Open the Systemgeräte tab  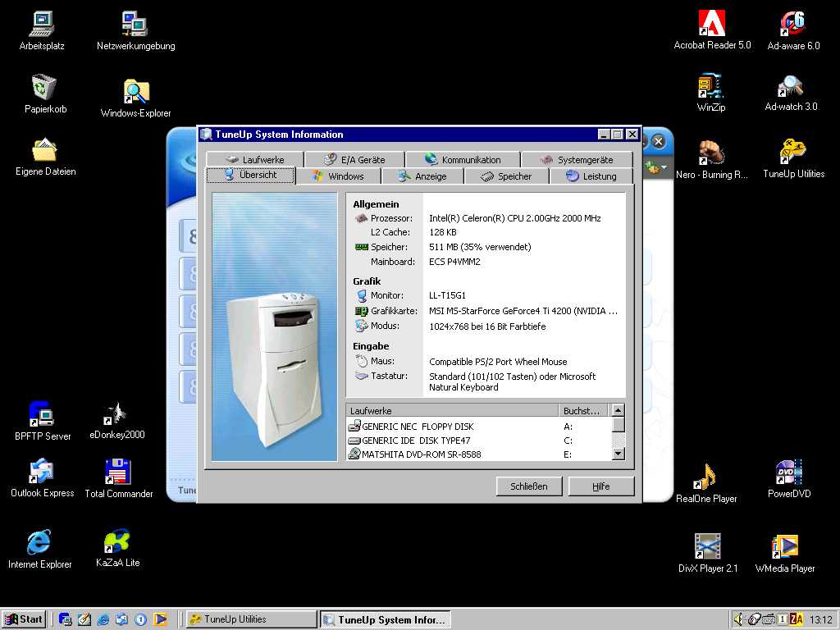click(577, 160)
